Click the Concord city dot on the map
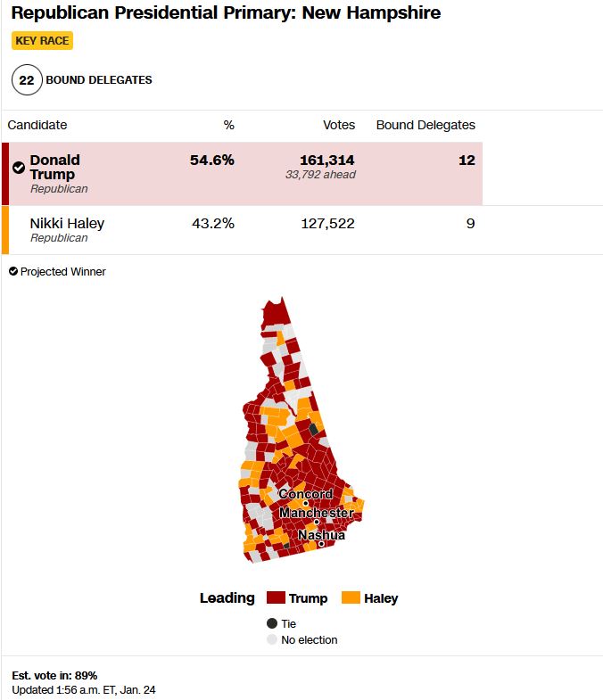 point(306,504)
